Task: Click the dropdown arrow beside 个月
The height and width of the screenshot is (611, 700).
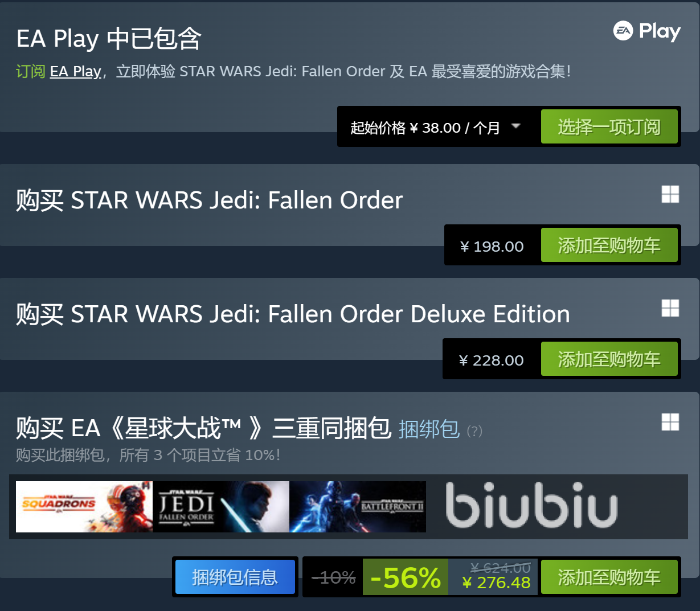Action: tap(516, 126)
